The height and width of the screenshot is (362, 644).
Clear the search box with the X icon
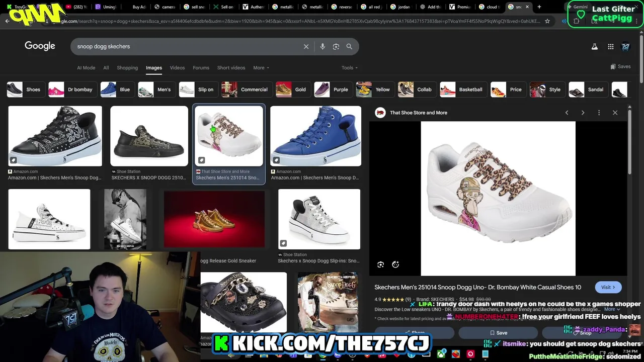point(306,46)
